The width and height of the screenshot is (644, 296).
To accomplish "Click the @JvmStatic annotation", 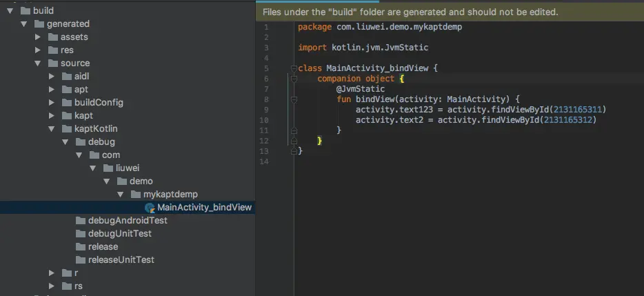I will click(x=361, y=89).
